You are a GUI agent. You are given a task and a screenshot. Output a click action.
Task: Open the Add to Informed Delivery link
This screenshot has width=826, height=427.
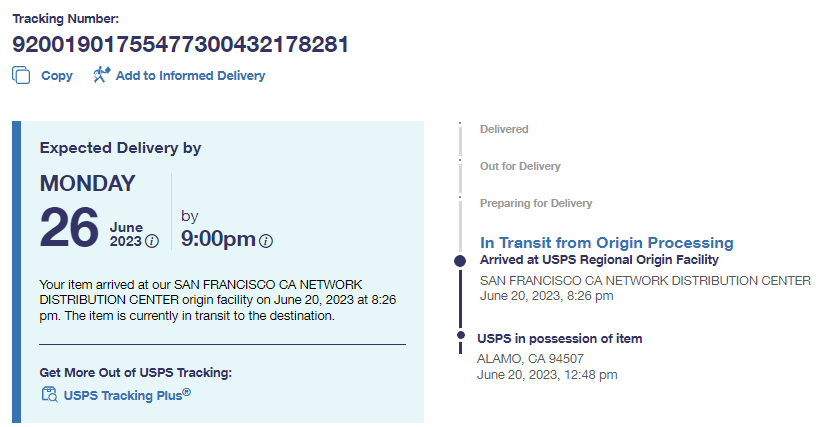(190, 75)
